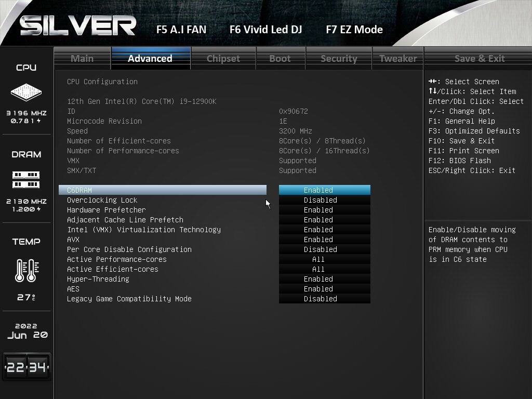
Task: Click F3: Optimized Defaults hint
Action: click(474, 130)
